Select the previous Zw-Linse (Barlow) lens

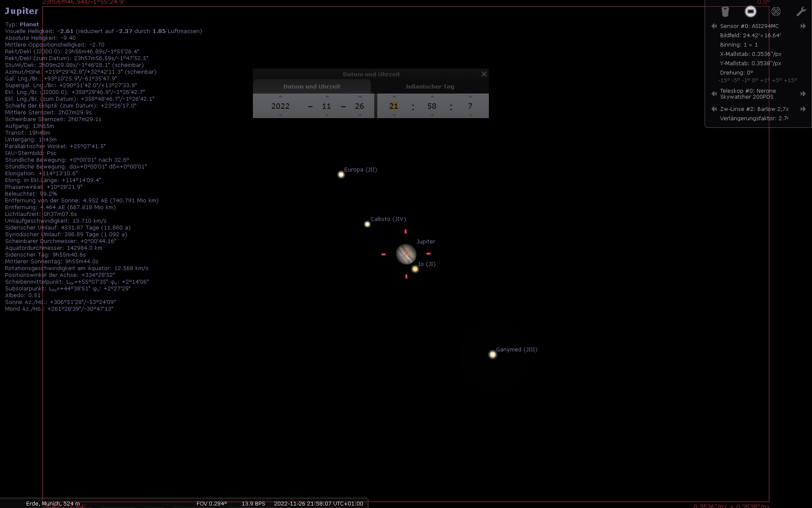pos(714,109)
